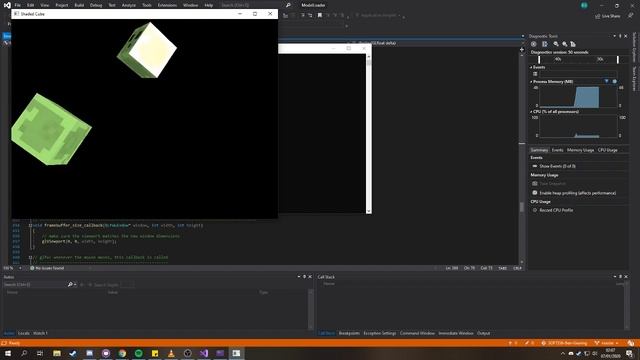Open Google Chrome from the taskbar
Viewport: 640px width, 360px height.
coord(122,353)
